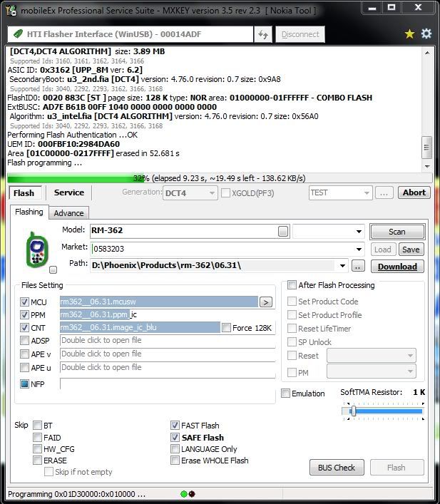Uncheck the CNT checkbox
440x504 pixels.
coord(24,327)
